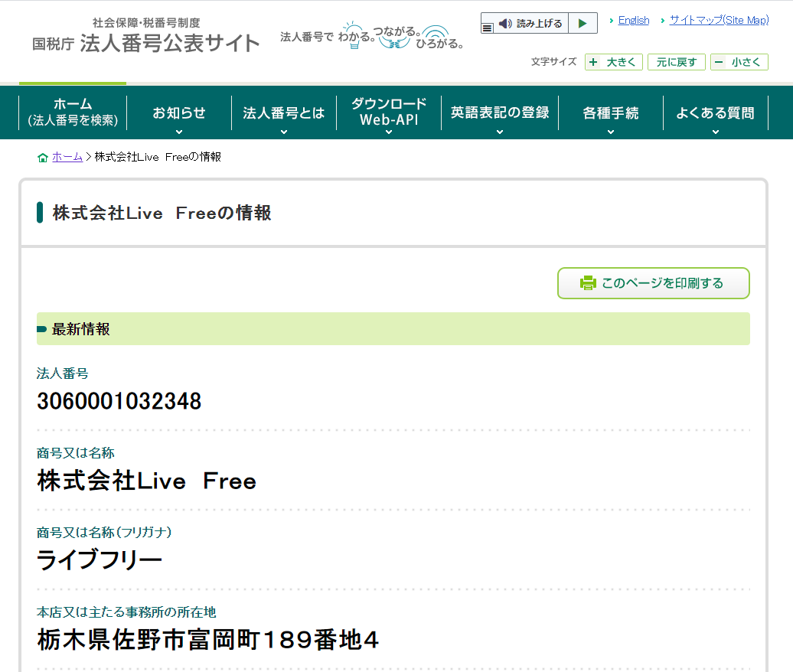Select the furigana ライブフリー

100,560
